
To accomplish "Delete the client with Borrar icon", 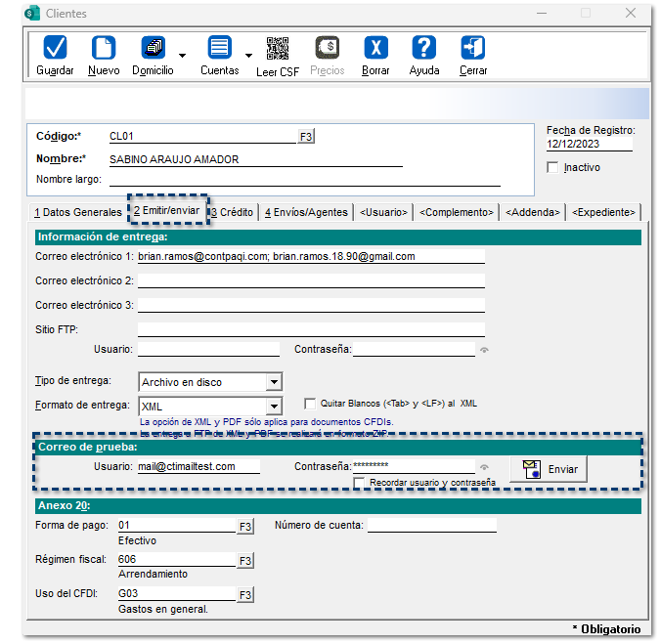I will [x=375, y=49].
